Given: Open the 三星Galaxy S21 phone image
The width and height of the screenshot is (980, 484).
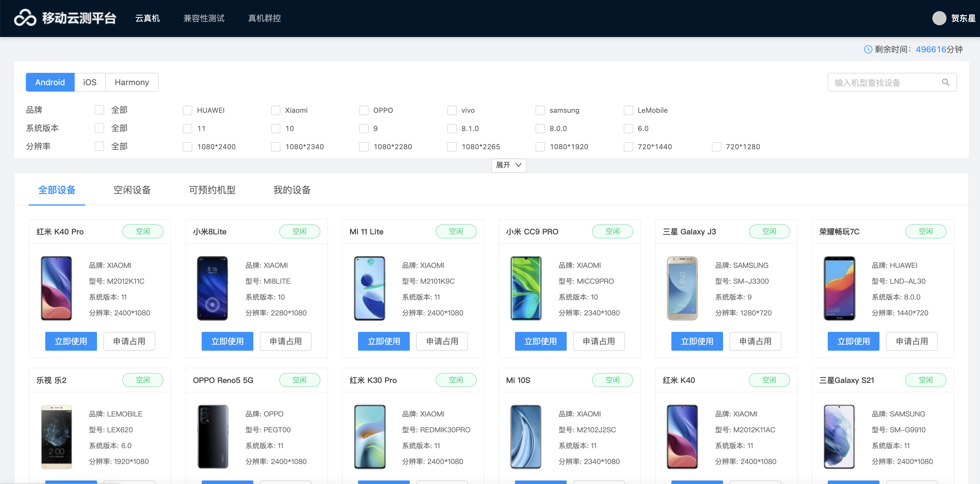Looking at the screenshot, I should tap(839, 437).
